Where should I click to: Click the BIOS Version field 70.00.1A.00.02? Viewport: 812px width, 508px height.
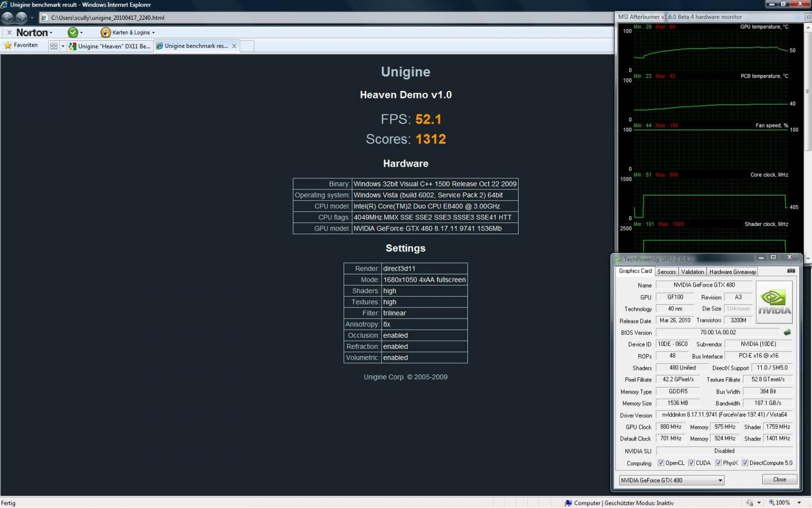(x=718, y=332)
